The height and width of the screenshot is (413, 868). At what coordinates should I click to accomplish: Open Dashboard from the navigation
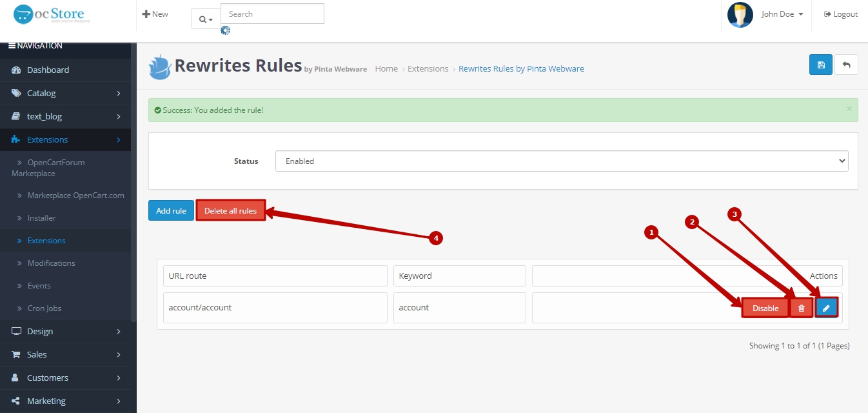coord(48,70)
